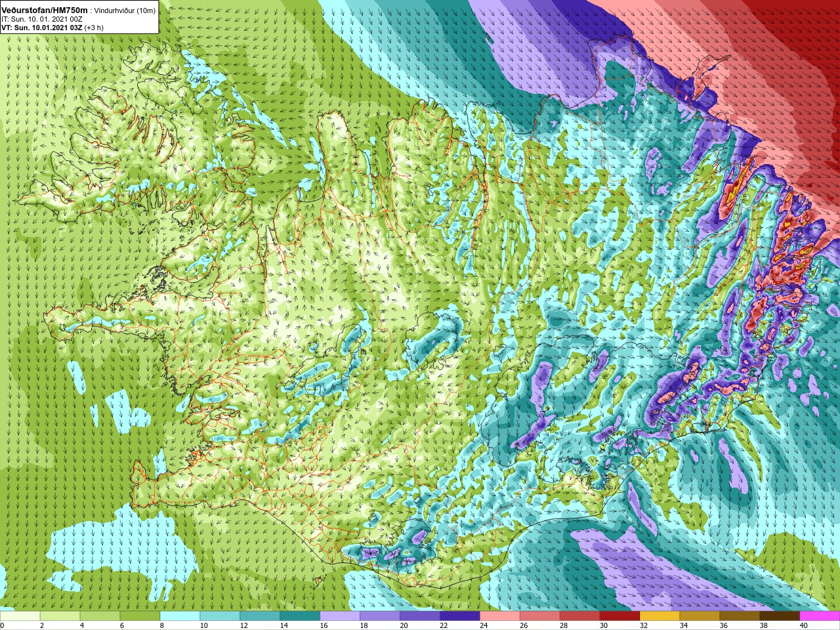Click the legend scale label 12
Image resolution: width=840 pixels, height=630 pixels.
pos(243,625)
